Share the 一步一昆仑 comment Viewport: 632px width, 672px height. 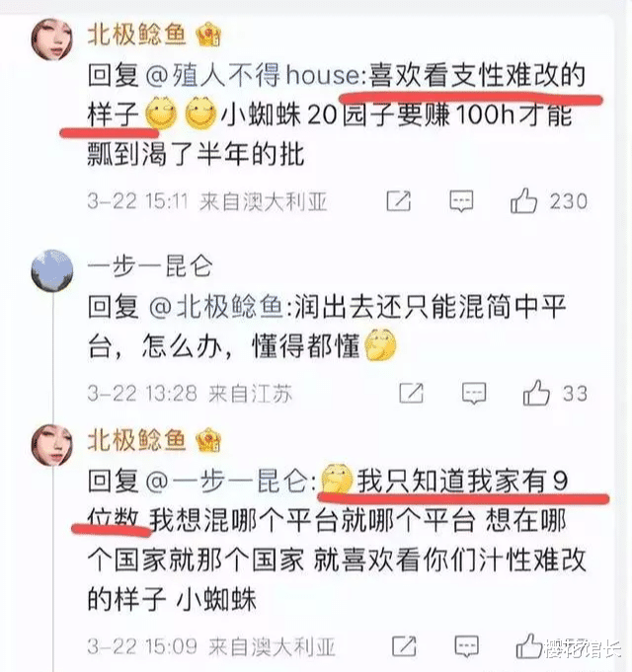point(411,393)
